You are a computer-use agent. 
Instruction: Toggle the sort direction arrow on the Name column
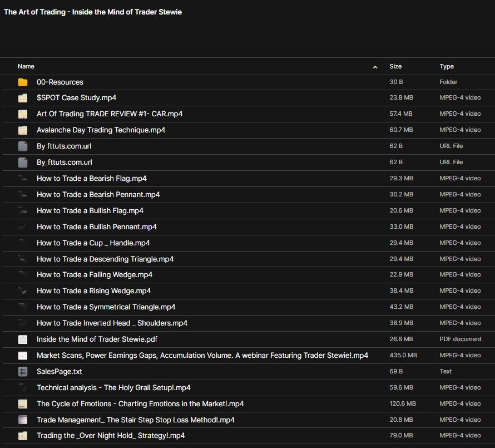pyautogui.click(x=375, y=66)
